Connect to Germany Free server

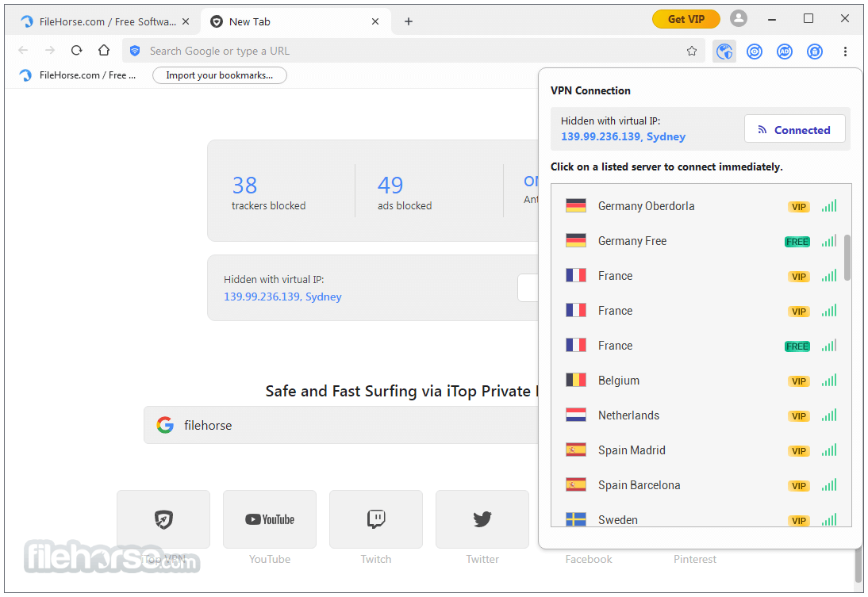[701, 241]
